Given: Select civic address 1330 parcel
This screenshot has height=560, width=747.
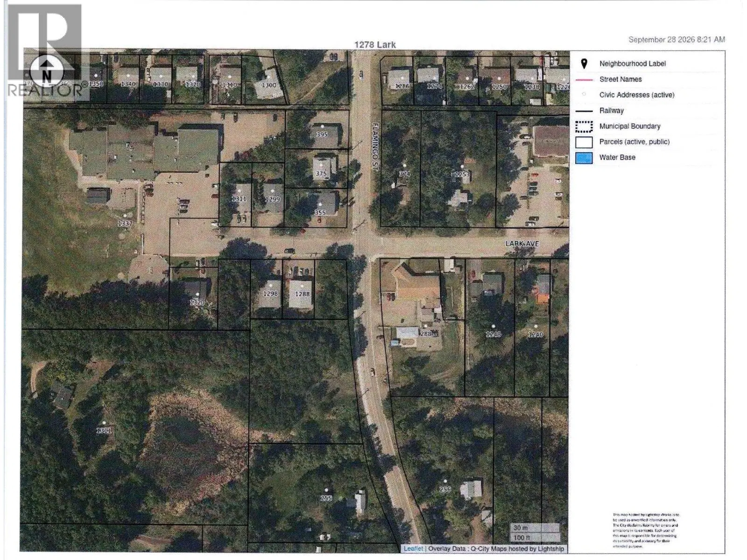Looking at the screenshot, I should coord(160,84).
